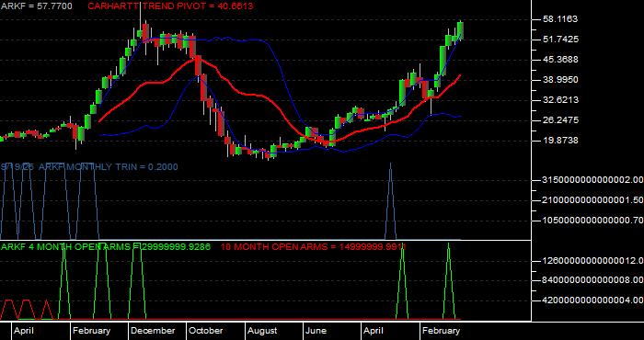Viewport: 644px width, 340px height.
Task: Click the latest green candlestick at chart end
Action: click(460, 30)
